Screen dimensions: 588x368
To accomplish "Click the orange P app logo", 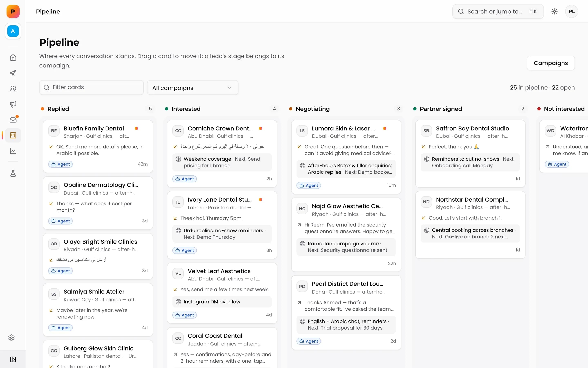I will coord(13,11).
